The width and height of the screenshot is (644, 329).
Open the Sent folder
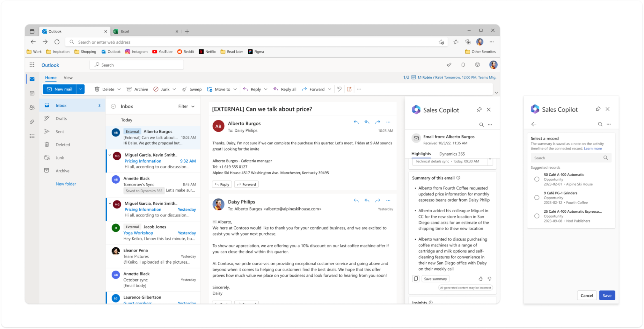73,132
